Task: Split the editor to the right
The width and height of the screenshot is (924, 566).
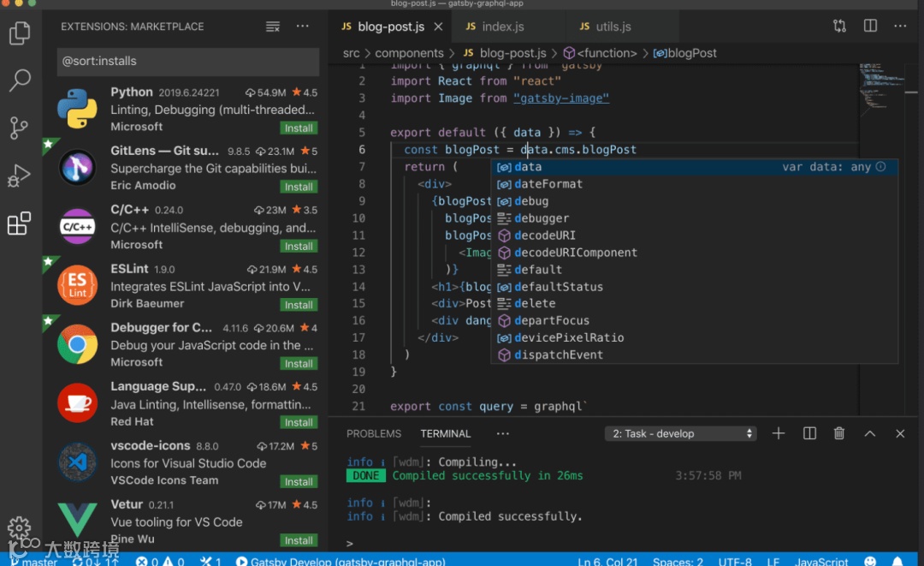Action: [870, 26]
